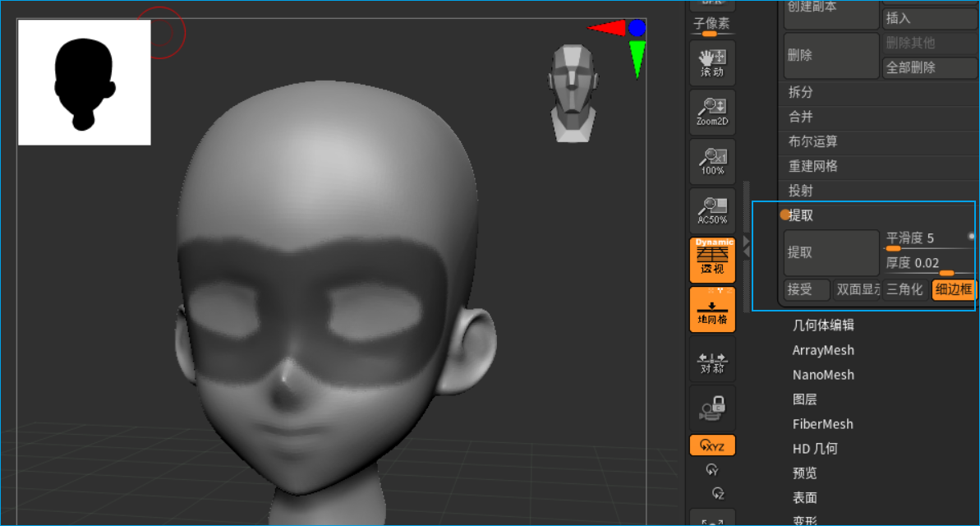Collapse the 提取 extract section header
The height and width of the screenshot is (526, 980).
pos(801,216)
